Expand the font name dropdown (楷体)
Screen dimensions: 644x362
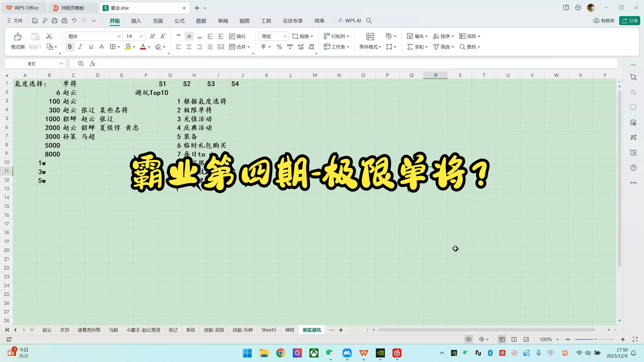pyautogui.click(x=119, y=36)
